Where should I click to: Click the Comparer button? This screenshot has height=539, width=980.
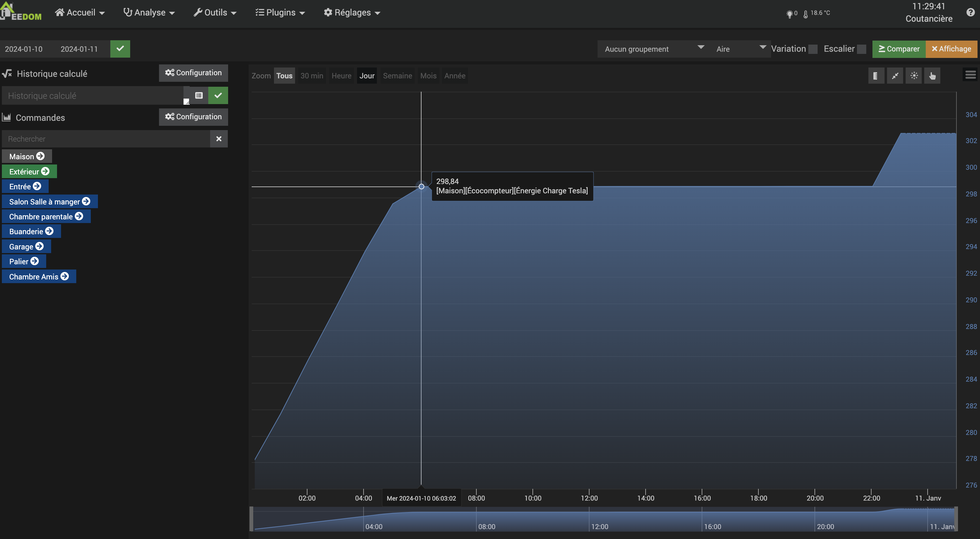click(899, 49)
